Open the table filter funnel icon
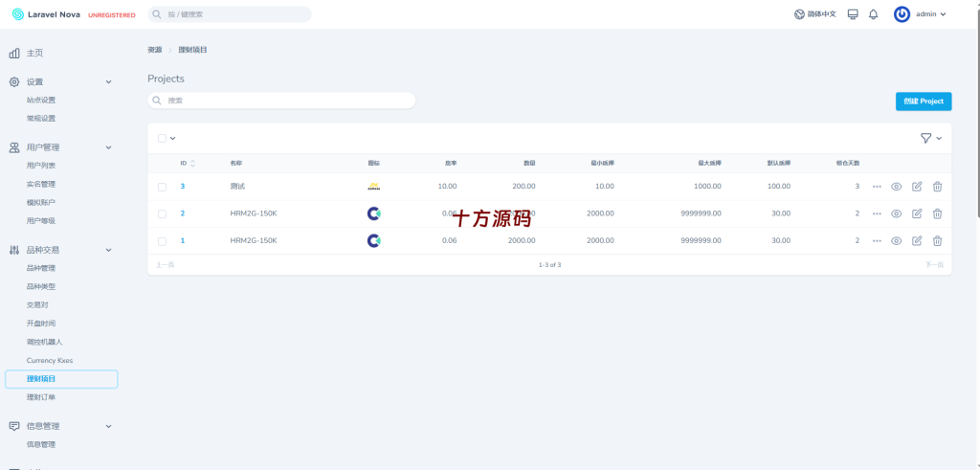The height and width of the screenshot is (470, 980). pyautogui.click(x=925, y=138)
